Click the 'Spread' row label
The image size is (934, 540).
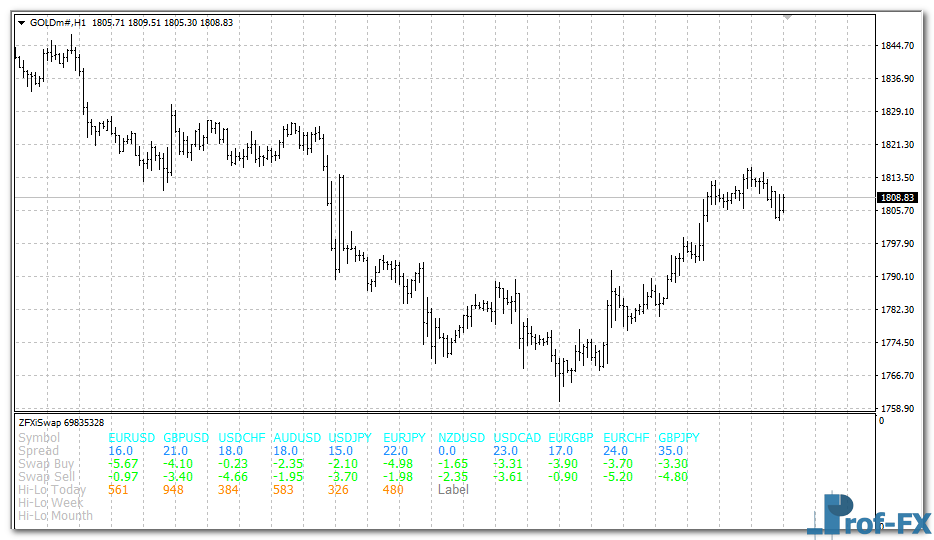click(x=39, y=451)
